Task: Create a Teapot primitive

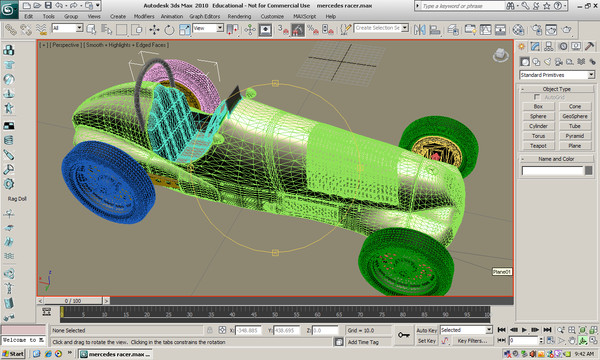Action: tap(538, 146)
